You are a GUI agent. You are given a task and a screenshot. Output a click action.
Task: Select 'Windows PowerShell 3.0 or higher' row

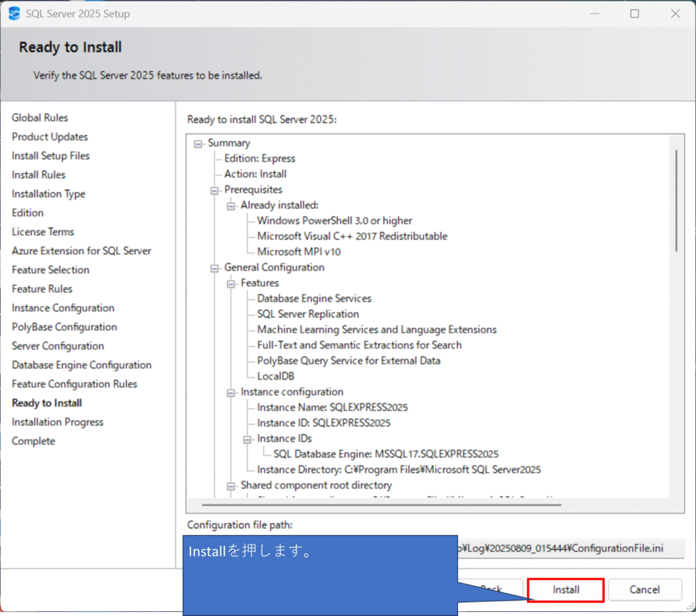[x=334, y=221]
